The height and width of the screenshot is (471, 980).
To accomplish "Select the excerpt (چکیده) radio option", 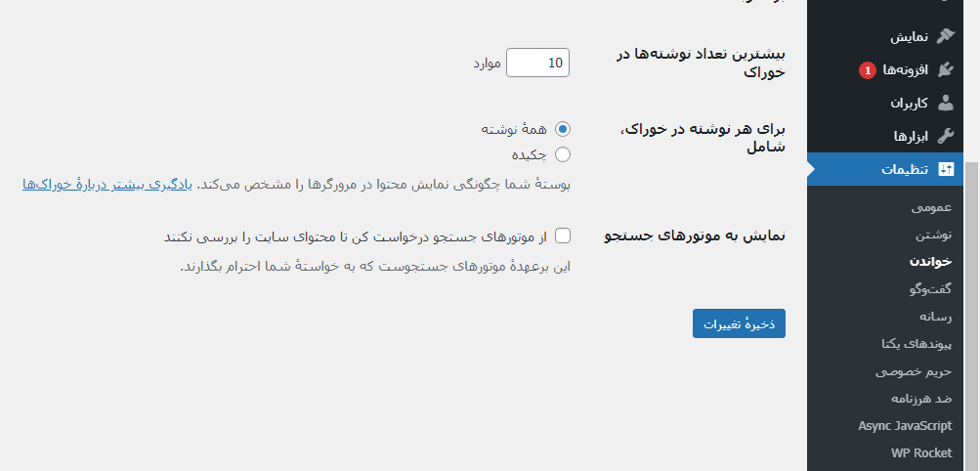I will point(563,155).
